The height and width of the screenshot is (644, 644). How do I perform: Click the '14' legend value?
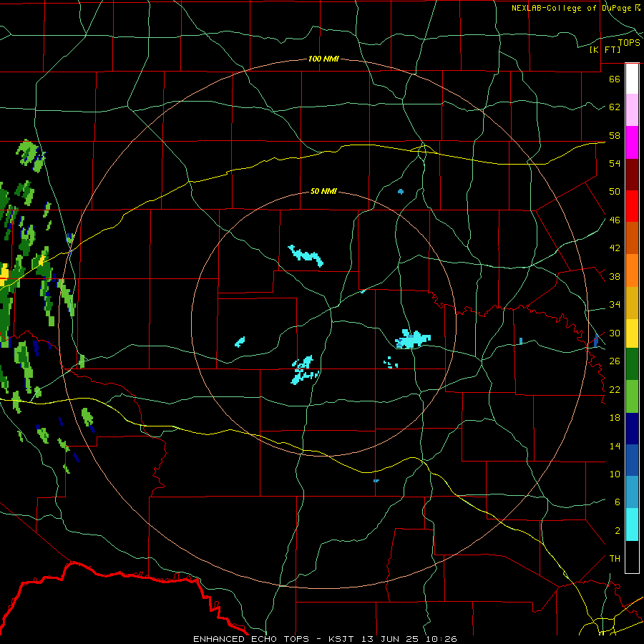[615, 446]
